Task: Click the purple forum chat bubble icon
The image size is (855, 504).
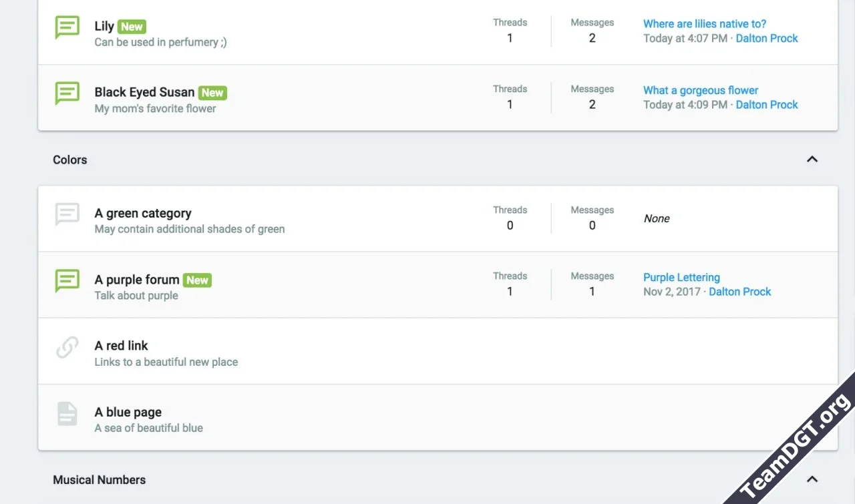Action: pos(67,281)
